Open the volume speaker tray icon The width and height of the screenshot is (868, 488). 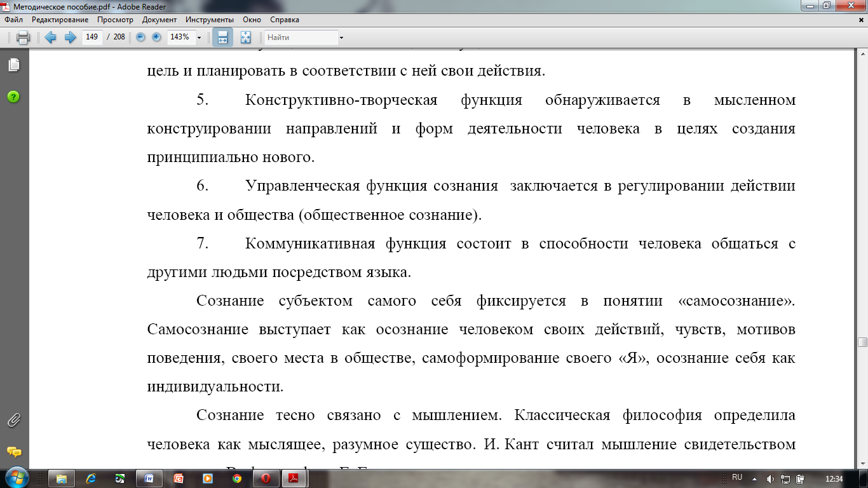[x=770, y=478]
